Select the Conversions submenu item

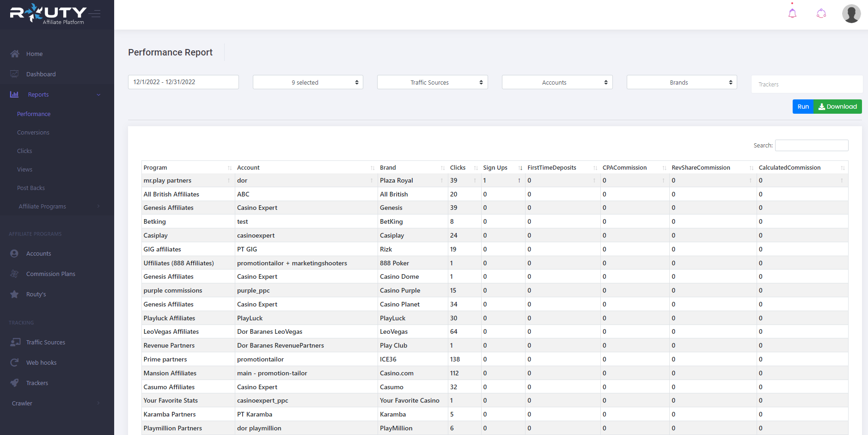pyautogui.click(x=33, y=132)
